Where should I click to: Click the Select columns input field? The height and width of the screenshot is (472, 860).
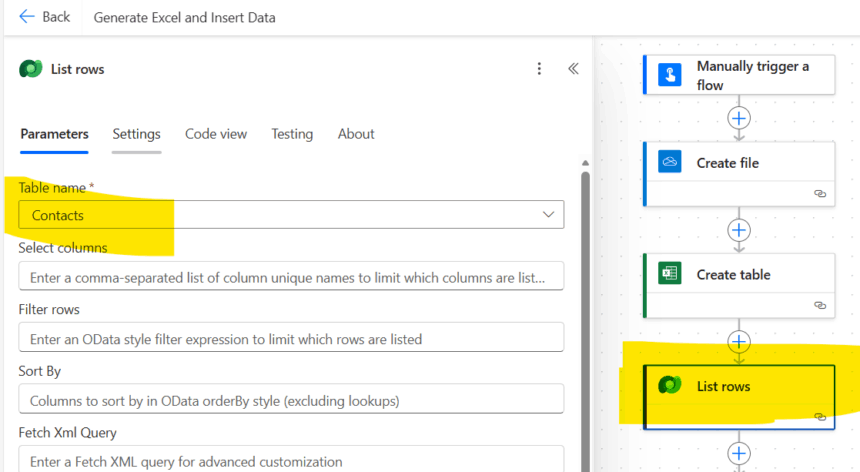(290, 276)
